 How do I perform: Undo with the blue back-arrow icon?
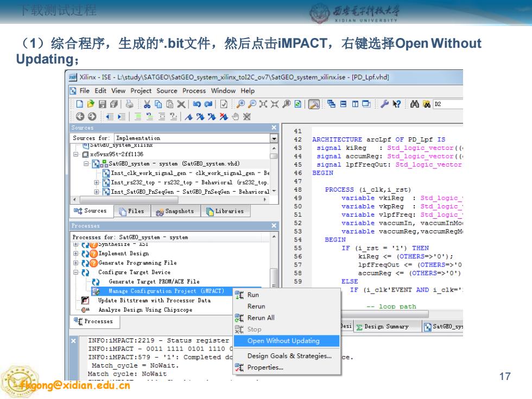pos(197,104)
